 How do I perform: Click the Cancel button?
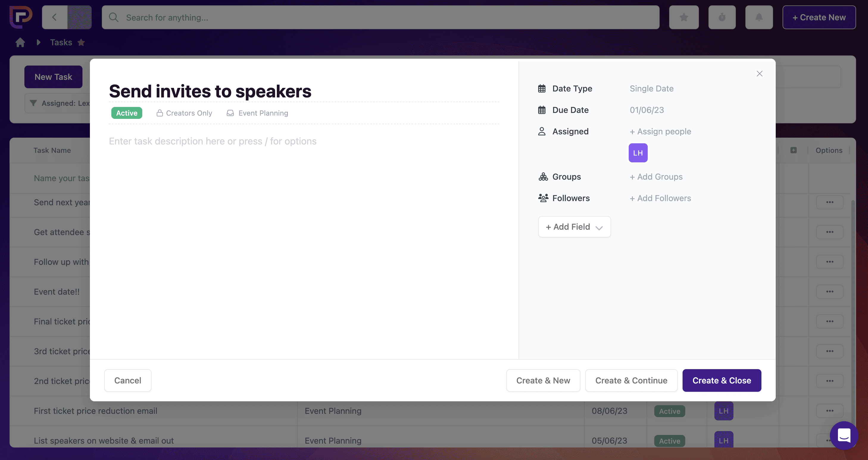(x=127, y=380)
